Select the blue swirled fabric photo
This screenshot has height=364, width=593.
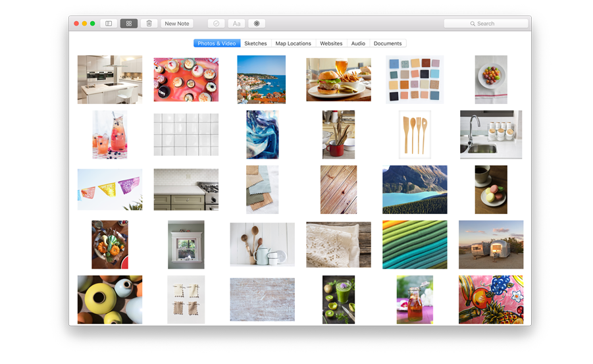[x=263, y=135]
